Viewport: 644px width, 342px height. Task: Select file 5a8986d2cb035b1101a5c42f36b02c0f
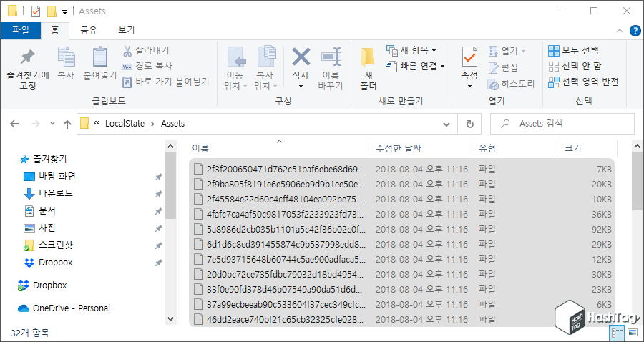tap(401, 229)
